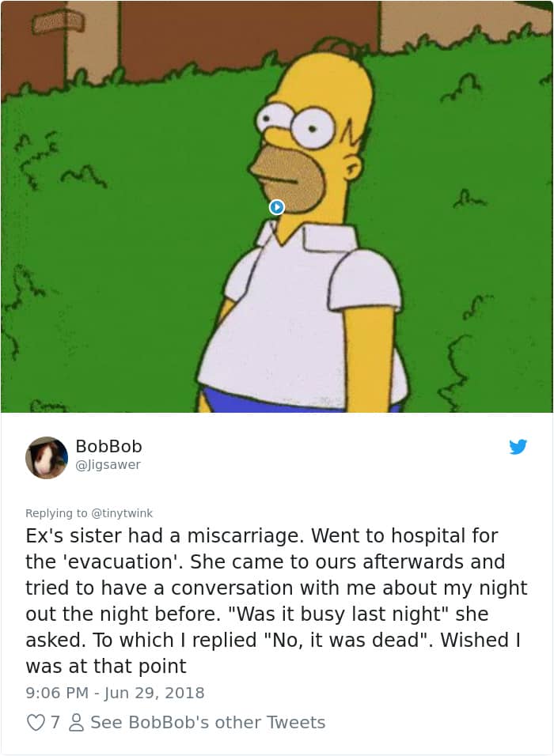Click the Jun 29, 2018 date

154,693
